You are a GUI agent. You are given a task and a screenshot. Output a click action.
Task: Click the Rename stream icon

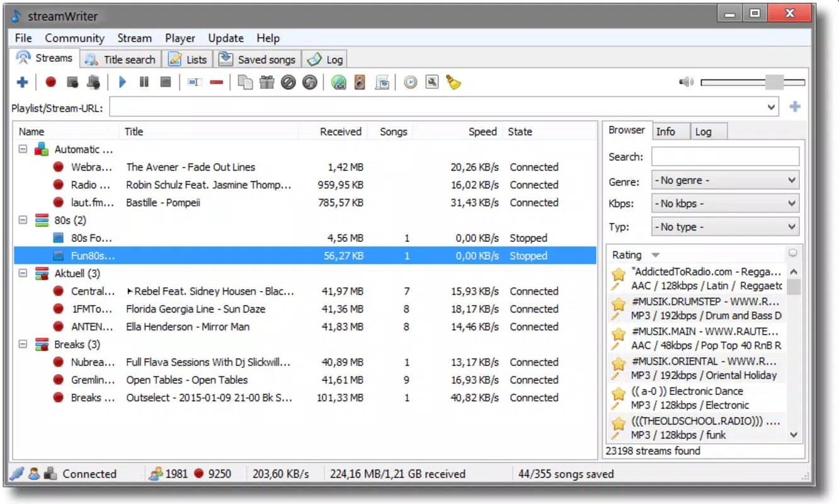(x=195, y=82)
